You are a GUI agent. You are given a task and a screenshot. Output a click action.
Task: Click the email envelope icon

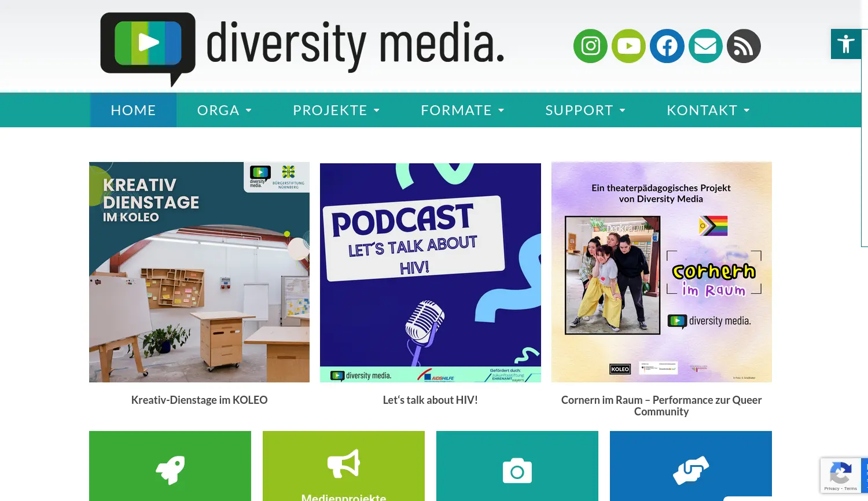tap(705, 46)
